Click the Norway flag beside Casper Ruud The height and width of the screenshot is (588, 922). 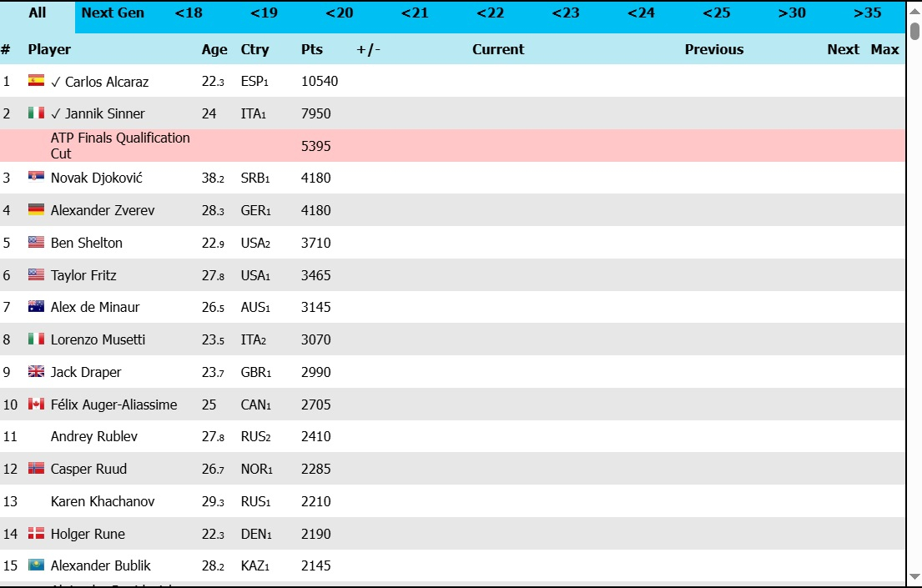(x=36, y=469)
